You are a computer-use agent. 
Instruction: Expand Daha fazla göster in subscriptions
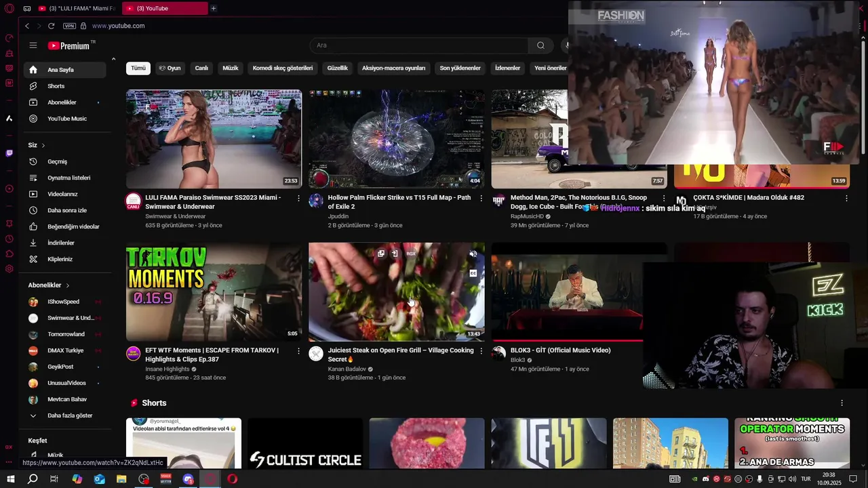(x=64, y=415)
